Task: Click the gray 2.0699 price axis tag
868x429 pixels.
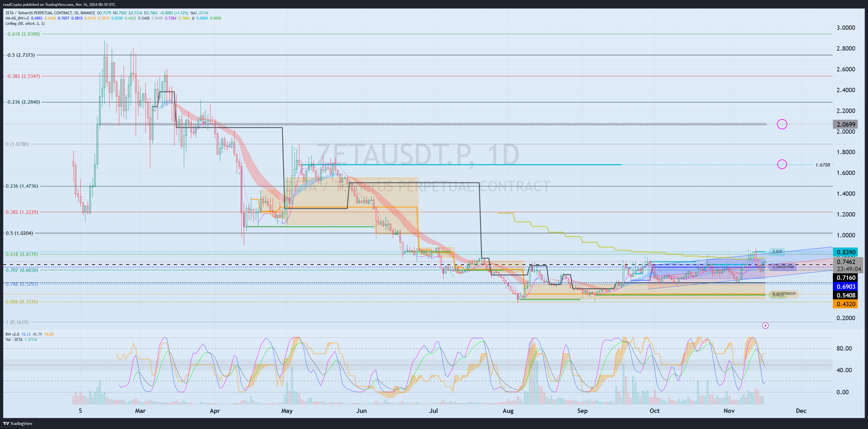Action: click(x=845, y=124)
